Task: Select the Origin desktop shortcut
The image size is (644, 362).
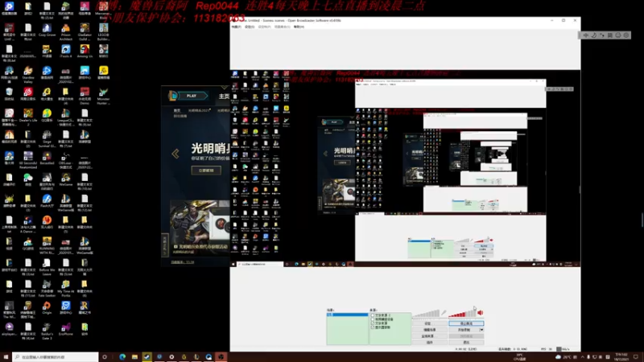Action: (47, 307)
